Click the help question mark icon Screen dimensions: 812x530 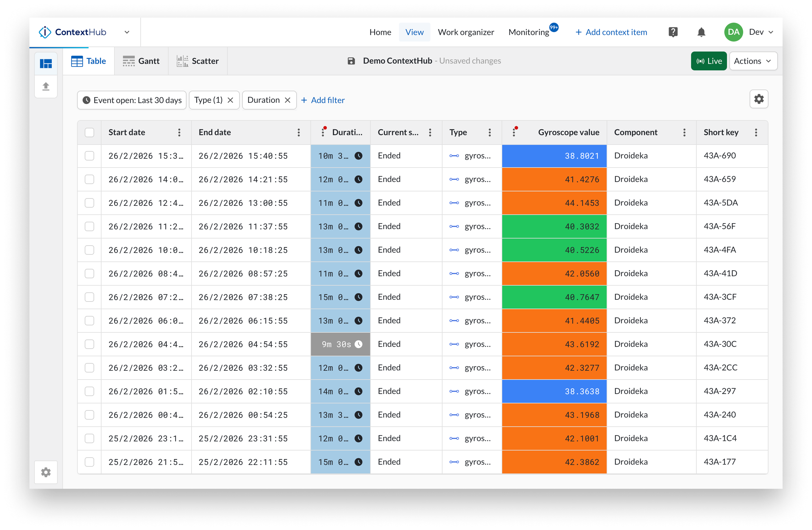point(673,32)
